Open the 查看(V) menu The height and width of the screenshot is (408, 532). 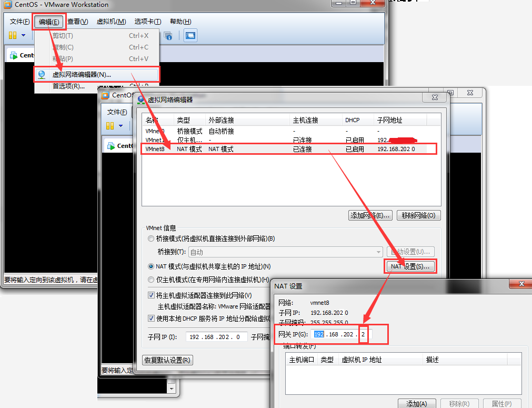(78, 22)
